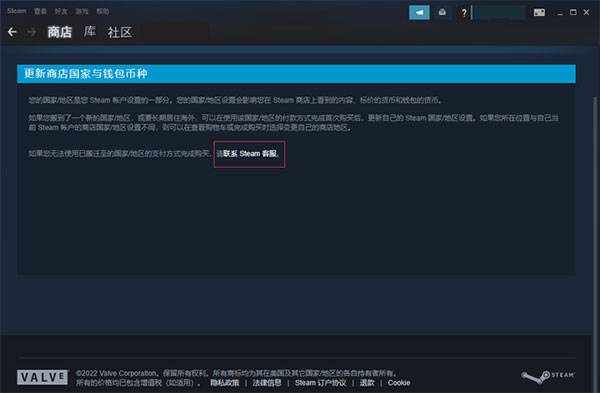Click the 联系 Steam 客服 link
The width and height of the screenshot is (600, 393).
tap(251, 154)
